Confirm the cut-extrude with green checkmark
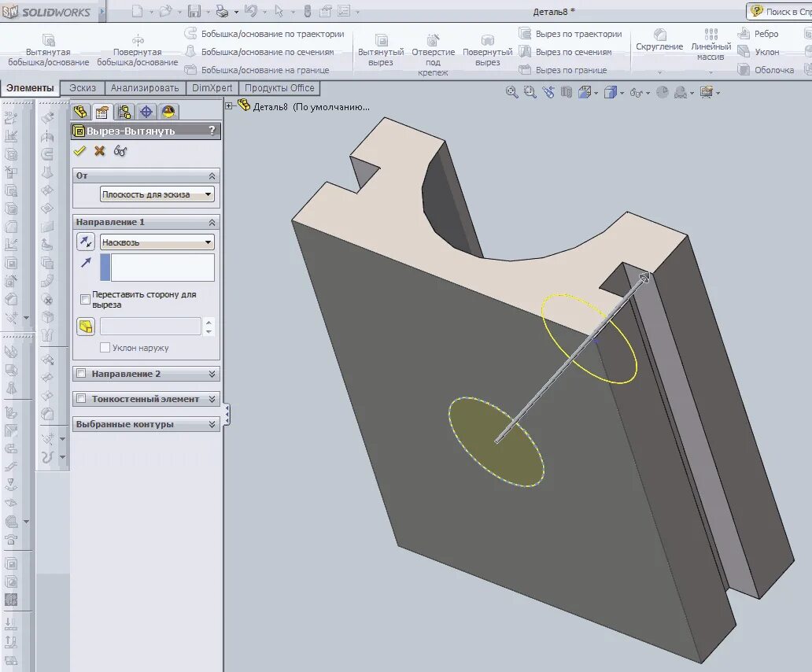This screenshot has height=672, width=812. [x=79, y=150]
